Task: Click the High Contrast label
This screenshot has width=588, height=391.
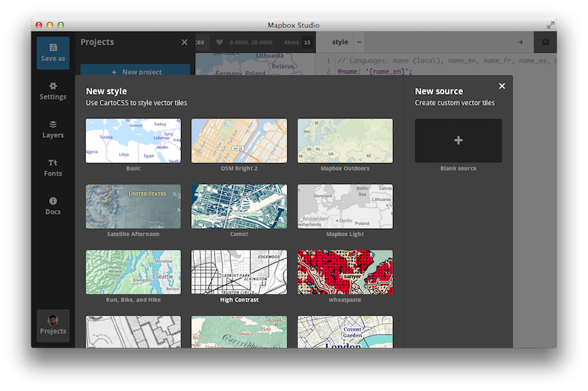Action: [x=239, y=300]
